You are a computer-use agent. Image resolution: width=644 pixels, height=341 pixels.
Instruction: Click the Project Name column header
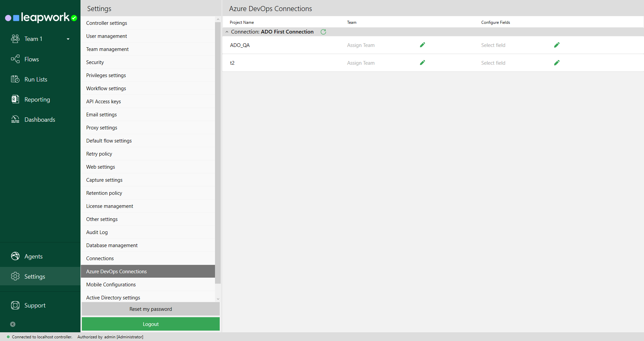242,22
